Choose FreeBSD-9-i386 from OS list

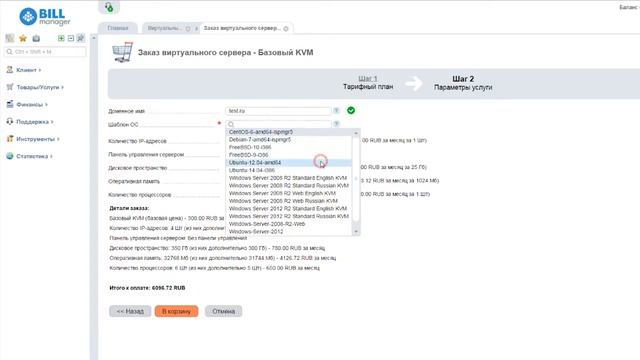point(289,155)
